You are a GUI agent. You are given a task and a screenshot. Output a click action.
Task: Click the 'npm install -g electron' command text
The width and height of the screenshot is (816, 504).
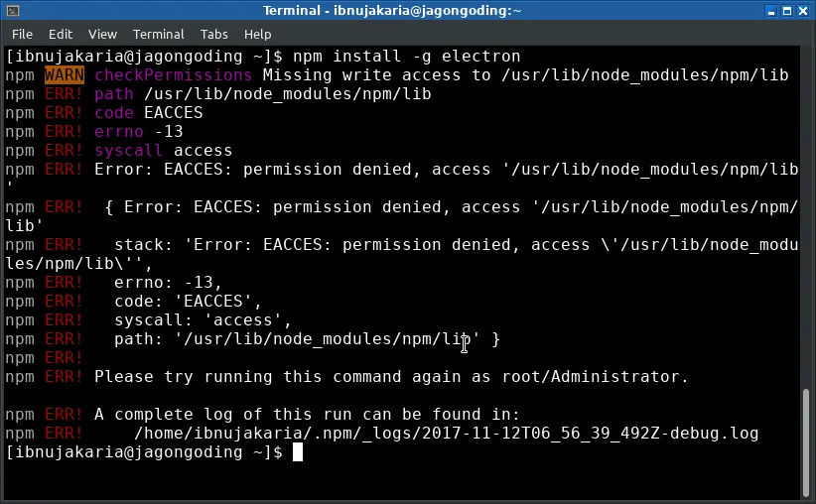(x=406, y=57)
